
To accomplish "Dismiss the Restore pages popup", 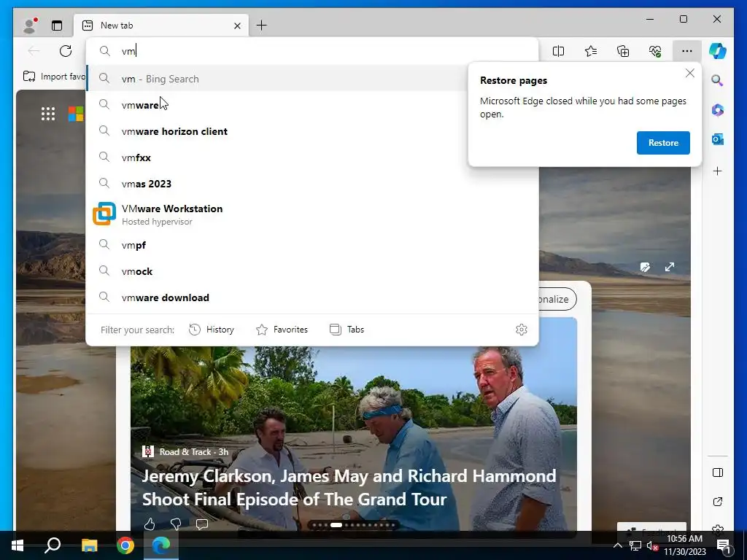I will point(690,74).
